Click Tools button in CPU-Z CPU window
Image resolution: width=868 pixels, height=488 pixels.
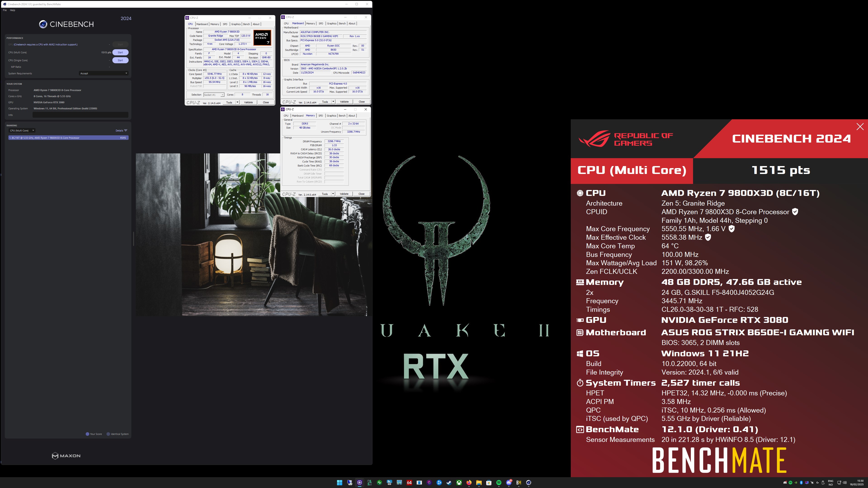pos(229,102)
